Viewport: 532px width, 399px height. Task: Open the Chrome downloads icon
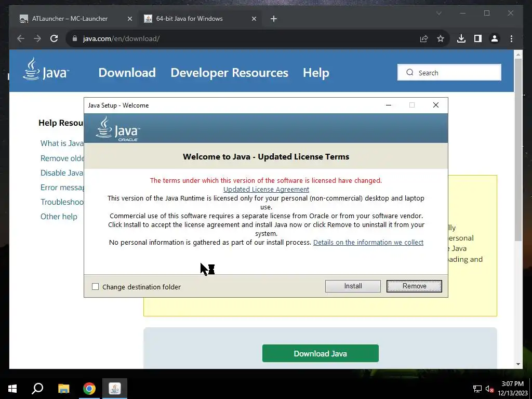pyautogui.click(x=461, y=38)
